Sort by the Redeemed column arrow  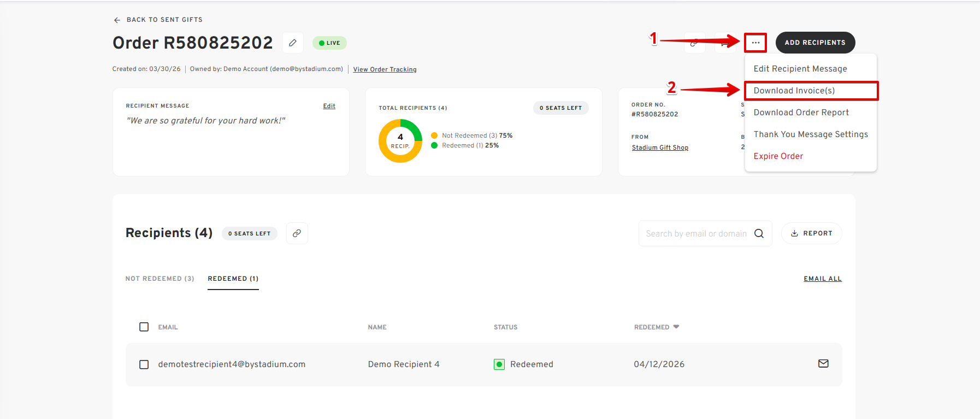point(676,327)
